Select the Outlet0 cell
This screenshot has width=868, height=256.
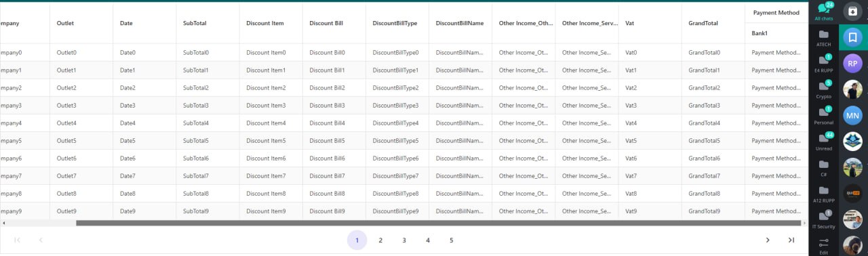(x=81, y=52)
